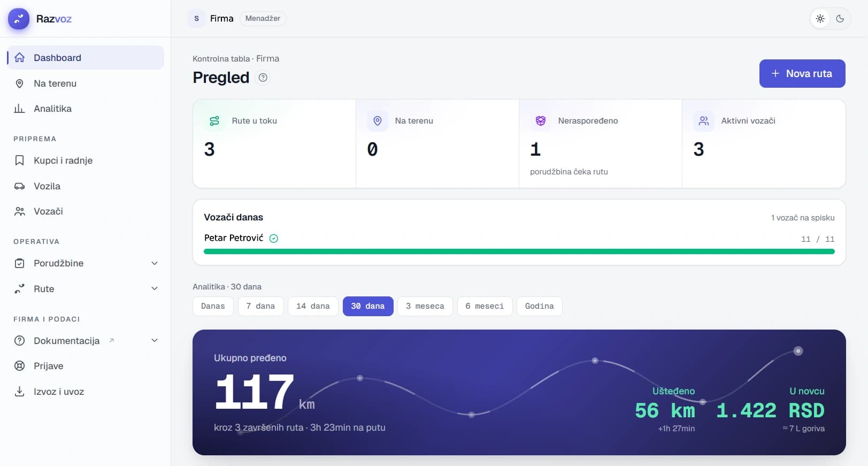Open Analitika in the sidebar
Screen dimensions: 868x466
(86, 109)
